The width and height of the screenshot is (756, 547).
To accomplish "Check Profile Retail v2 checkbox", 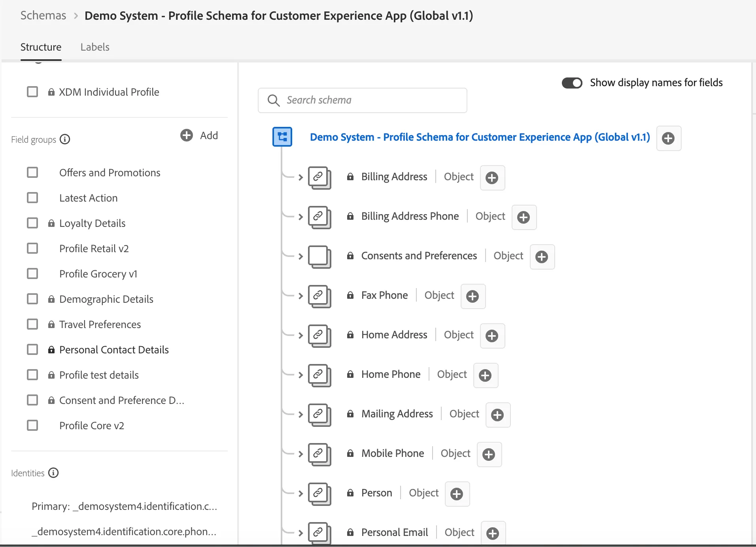I will [x=32, y=248].
